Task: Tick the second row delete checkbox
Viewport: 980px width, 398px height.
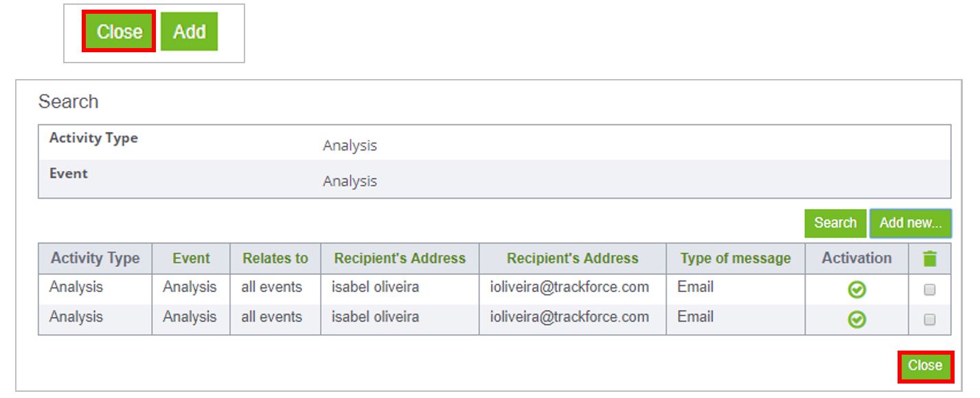Action: click(x=929, y=319)
